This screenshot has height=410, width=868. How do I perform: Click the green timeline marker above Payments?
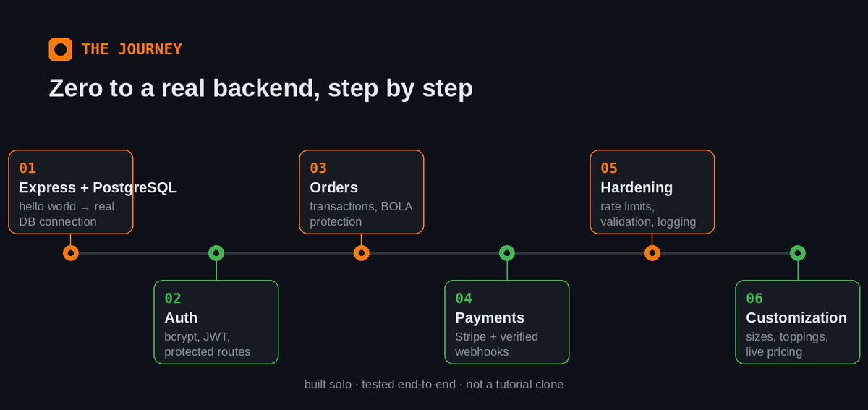pos(507,253)
